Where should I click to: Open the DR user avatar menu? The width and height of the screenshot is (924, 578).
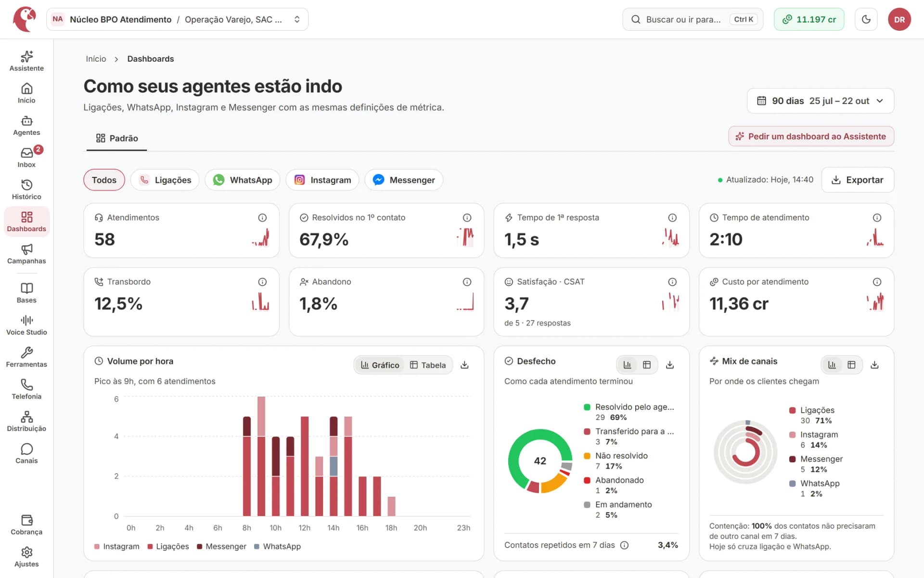pos(899,19)
